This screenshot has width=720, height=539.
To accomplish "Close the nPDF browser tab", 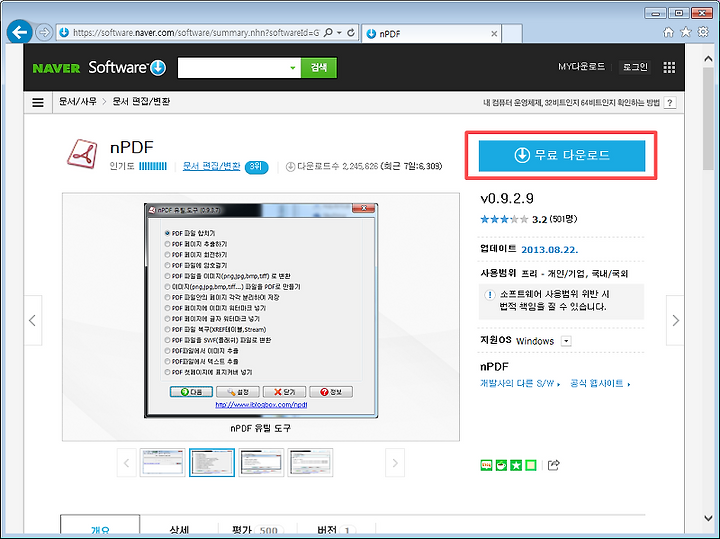I will pos(494,34).
